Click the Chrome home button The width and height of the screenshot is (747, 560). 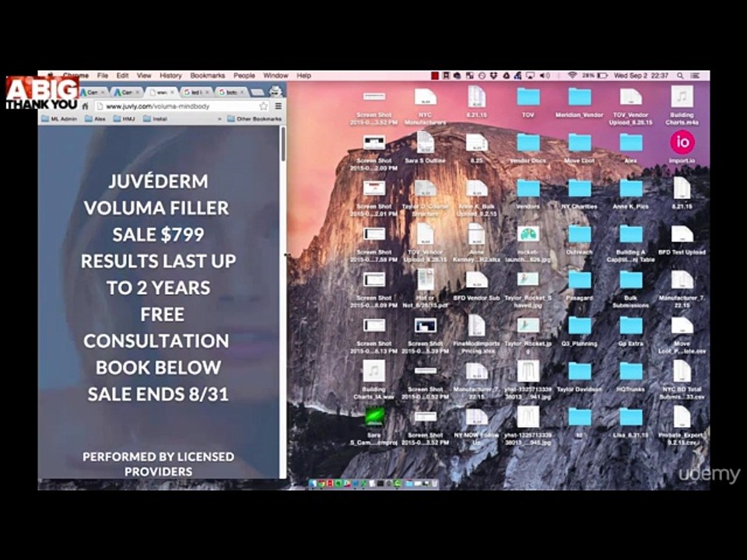coord(86,107)
